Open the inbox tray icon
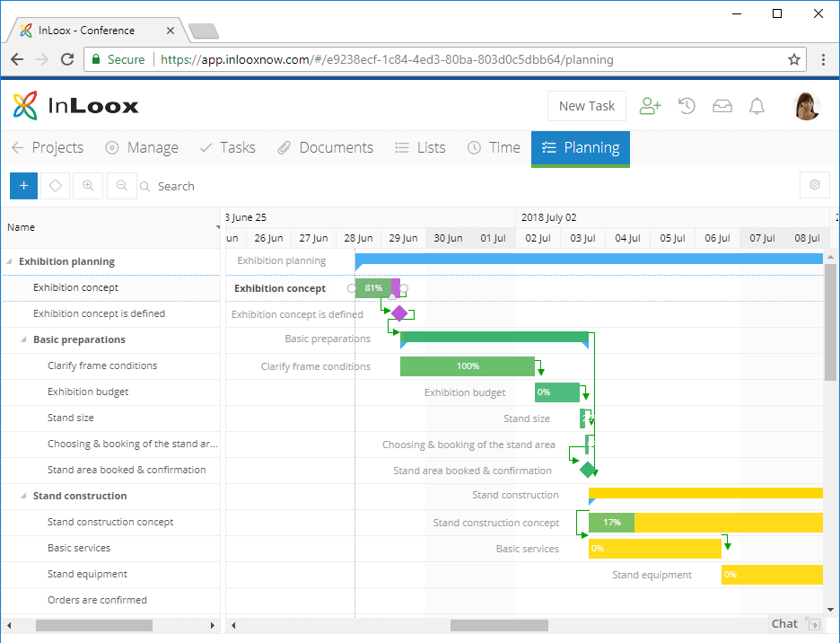Screen dimensions: 840x643 pos(722,106)
